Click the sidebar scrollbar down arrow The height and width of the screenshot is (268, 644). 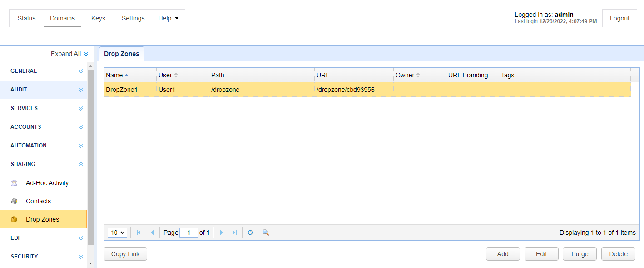[90, 263]
